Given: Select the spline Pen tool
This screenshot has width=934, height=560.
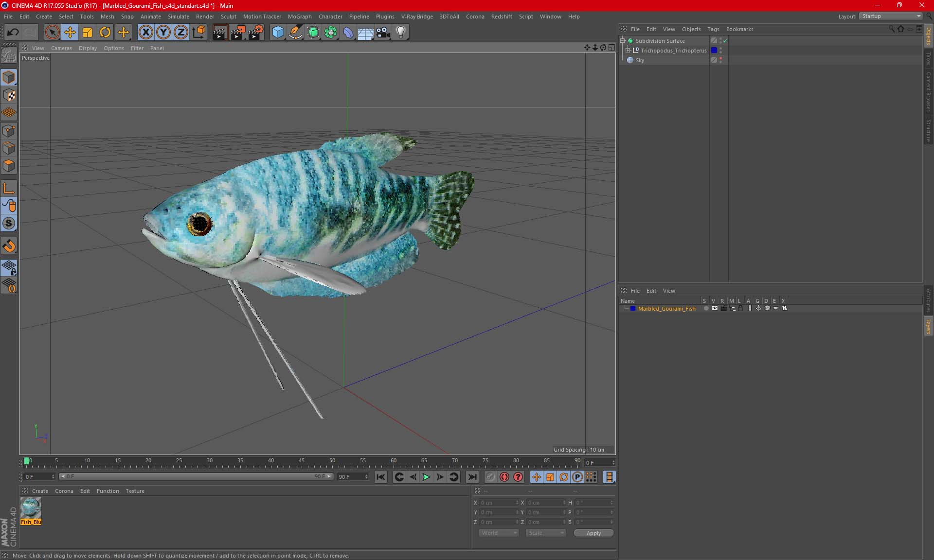Looking at the screenshot, I should [x=295, y=33].
